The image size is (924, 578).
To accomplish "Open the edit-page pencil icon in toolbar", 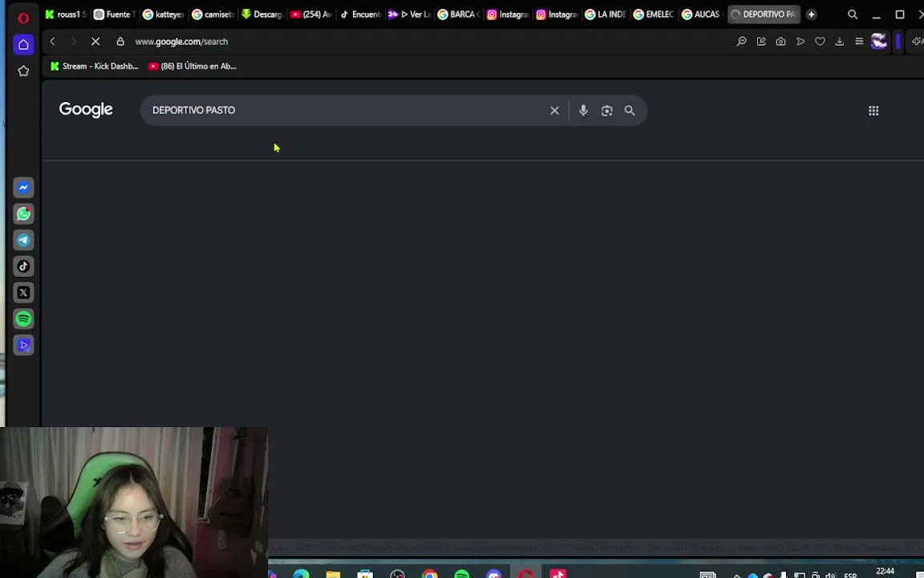I will (761, 41).
